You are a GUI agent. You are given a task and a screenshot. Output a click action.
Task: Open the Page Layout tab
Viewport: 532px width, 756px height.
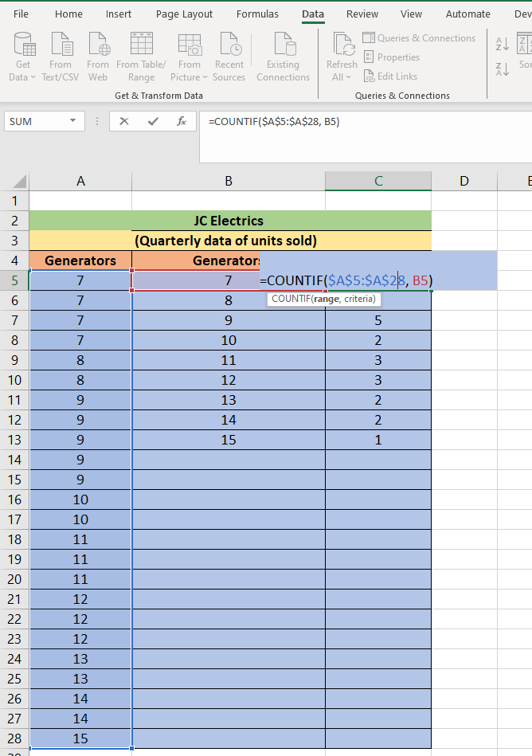tap(184, 14)
